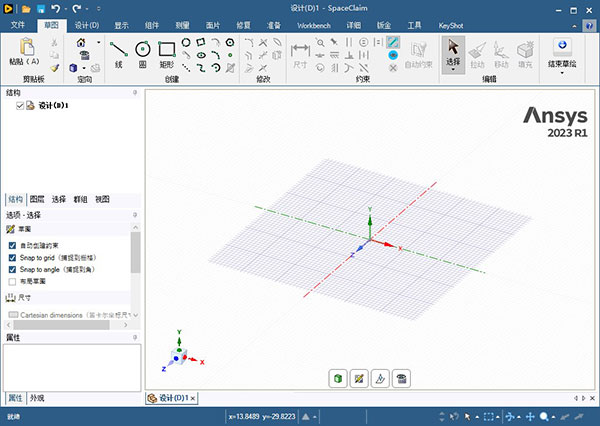Image resolution: width=600 pixels, height=426 pixels.
Task: Select the Circle sketch tool
Action: pyautogui.click(x=143, y=48)
